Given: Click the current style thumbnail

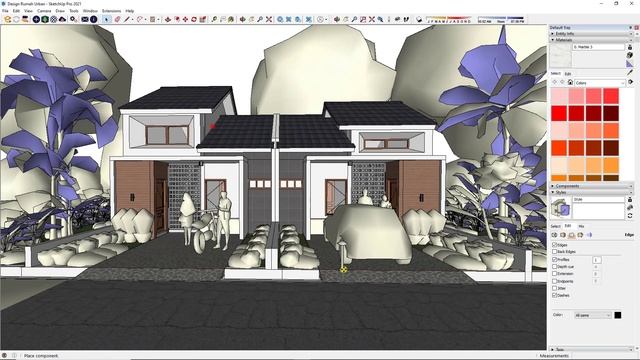Looking at the screenshot, I should pos(560,207).
